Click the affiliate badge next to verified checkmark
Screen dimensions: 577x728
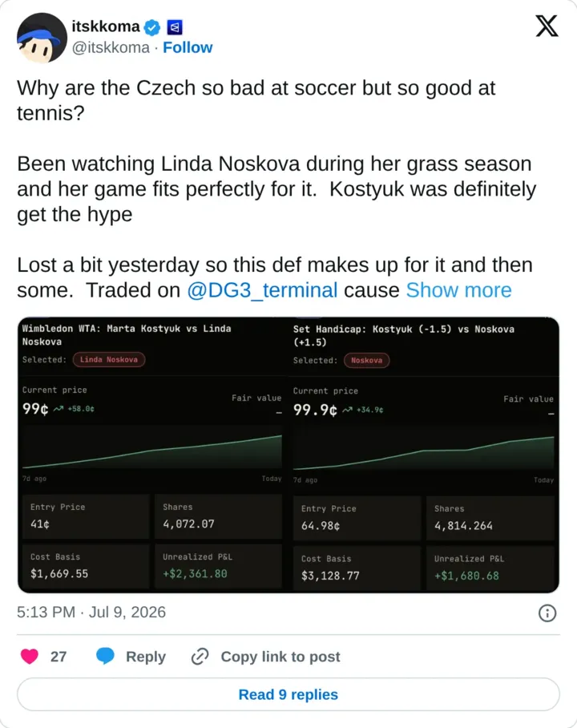(x=175, y=27)
